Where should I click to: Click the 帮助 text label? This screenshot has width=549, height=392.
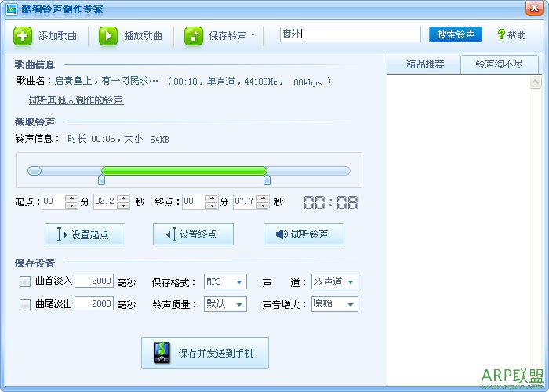[x=516, y=34]
